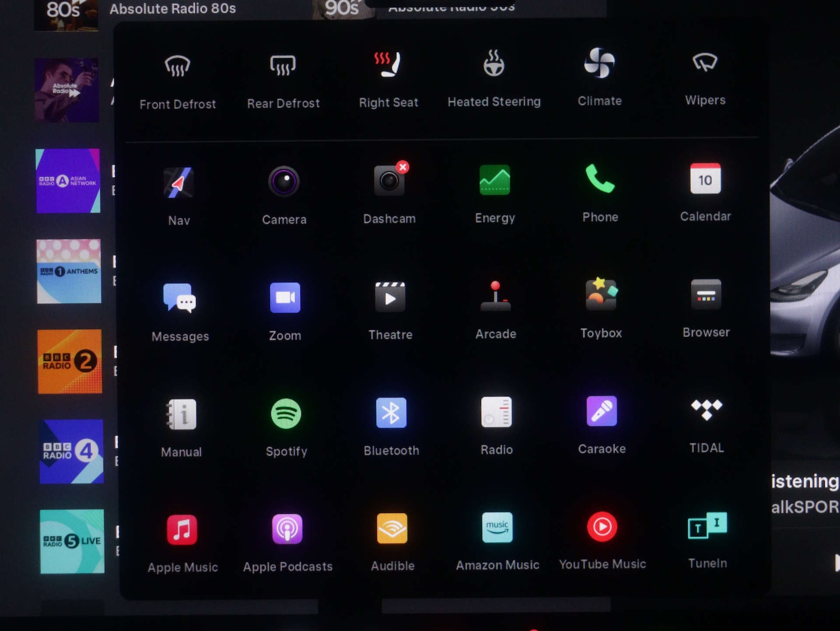The width and height of the screenshot is (840, 631).
Task: Select the BBC Radio 2 station
Action: click(70, 361)
